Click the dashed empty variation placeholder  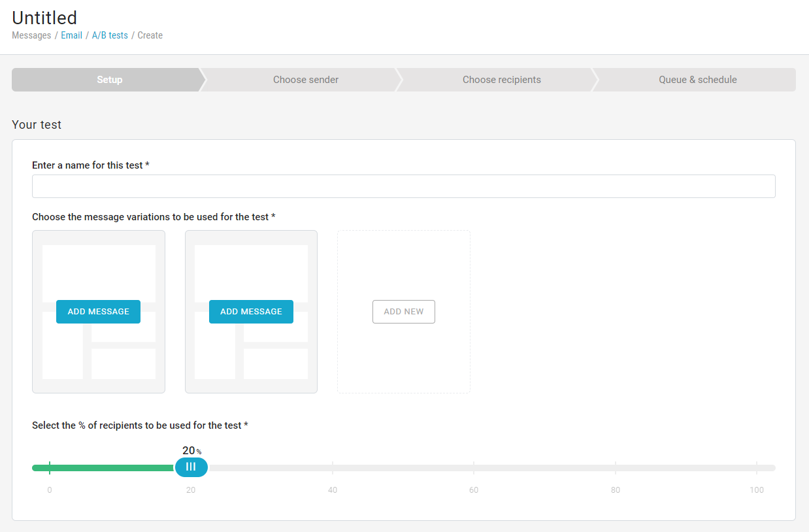(403, 359)
